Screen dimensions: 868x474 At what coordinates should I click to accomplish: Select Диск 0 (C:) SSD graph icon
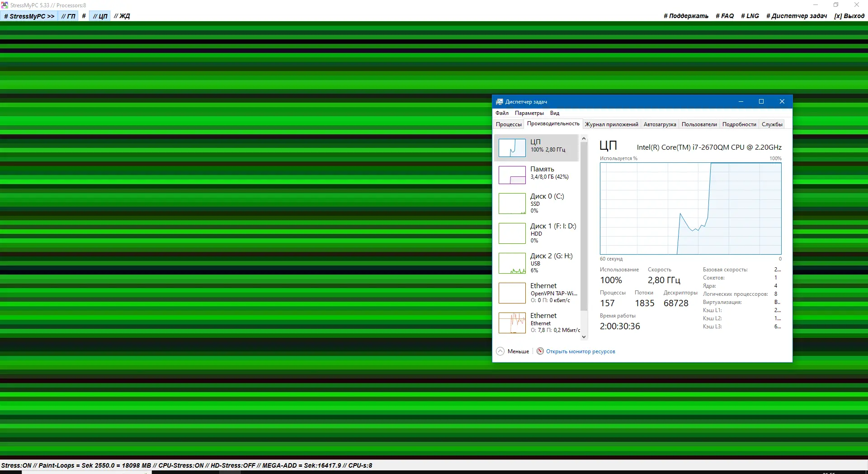512,204
